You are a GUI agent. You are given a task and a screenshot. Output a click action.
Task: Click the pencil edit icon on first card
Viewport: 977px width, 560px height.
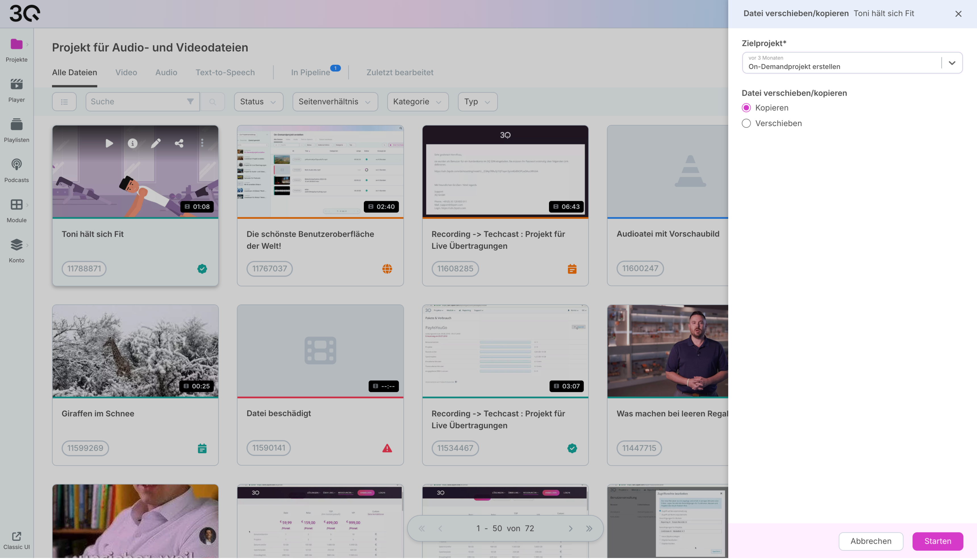[x=156, y=143]
